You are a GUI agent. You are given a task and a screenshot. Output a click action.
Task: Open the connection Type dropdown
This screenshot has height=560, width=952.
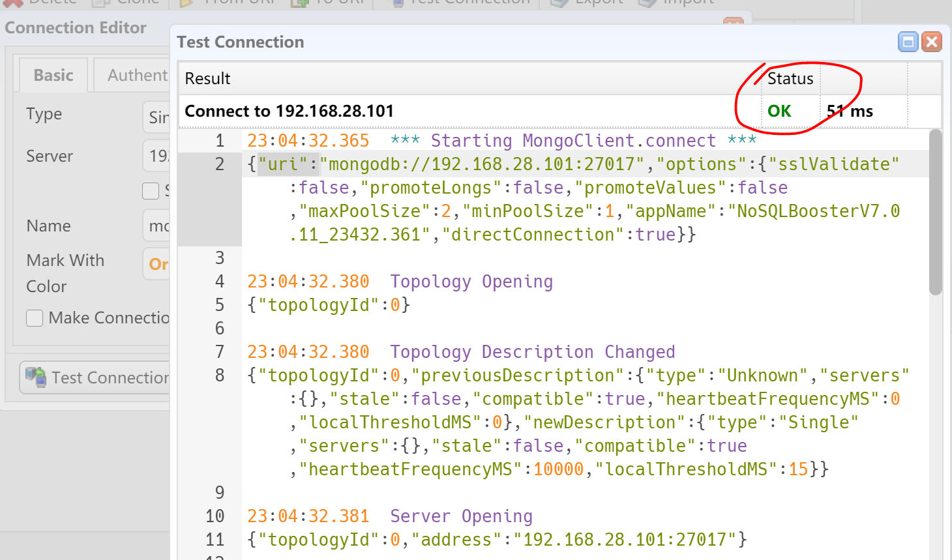[156, 117]
